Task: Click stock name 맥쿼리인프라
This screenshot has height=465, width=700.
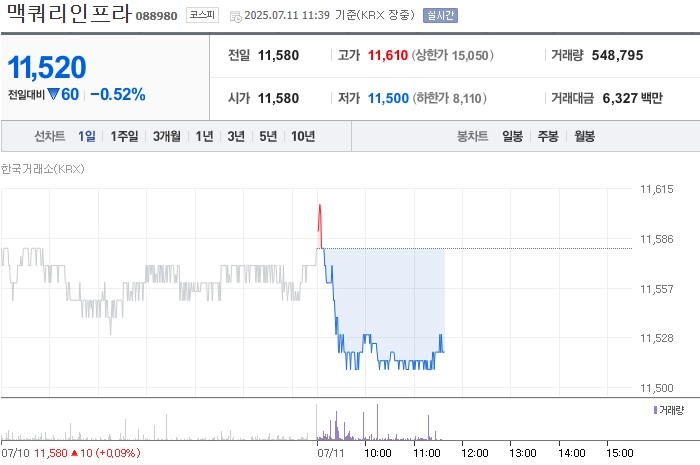Action: coord(70,13)
